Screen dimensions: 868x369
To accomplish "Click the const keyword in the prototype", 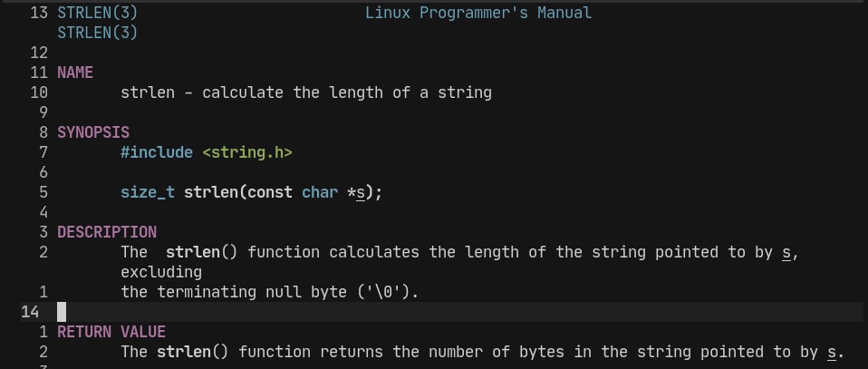I will click(x=270, y=192).
